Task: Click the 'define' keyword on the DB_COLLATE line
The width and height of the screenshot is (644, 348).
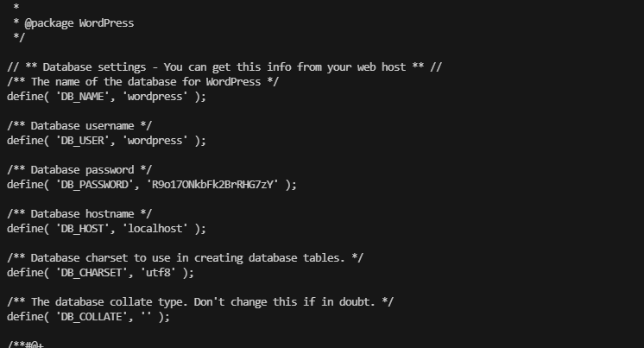Action: pos(24,317)
